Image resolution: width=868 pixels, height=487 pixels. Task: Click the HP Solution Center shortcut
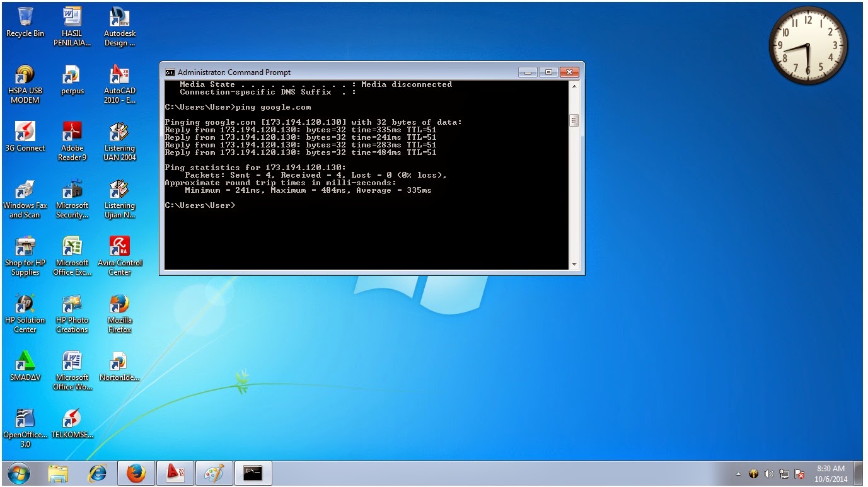[25, 314]
